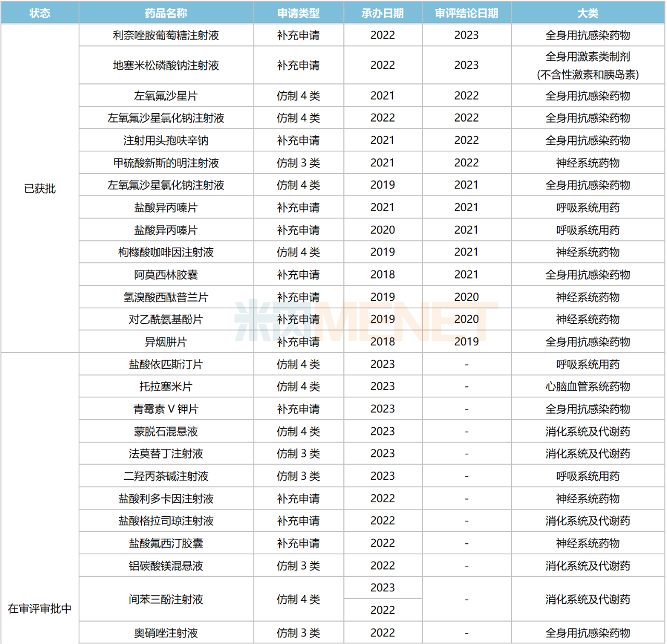Select the 申请类型 column header

[x=298, y=13]
